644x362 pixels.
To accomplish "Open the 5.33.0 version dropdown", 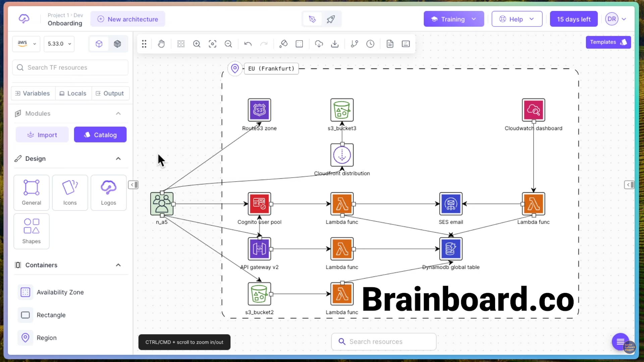I will tap(59, 44).
